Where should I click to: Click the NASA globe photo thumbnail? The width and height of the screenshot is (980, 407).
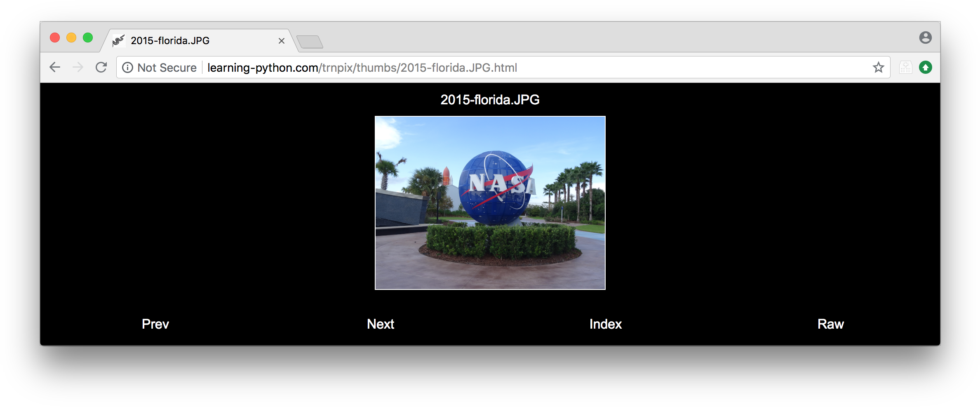tap(490, 203)
